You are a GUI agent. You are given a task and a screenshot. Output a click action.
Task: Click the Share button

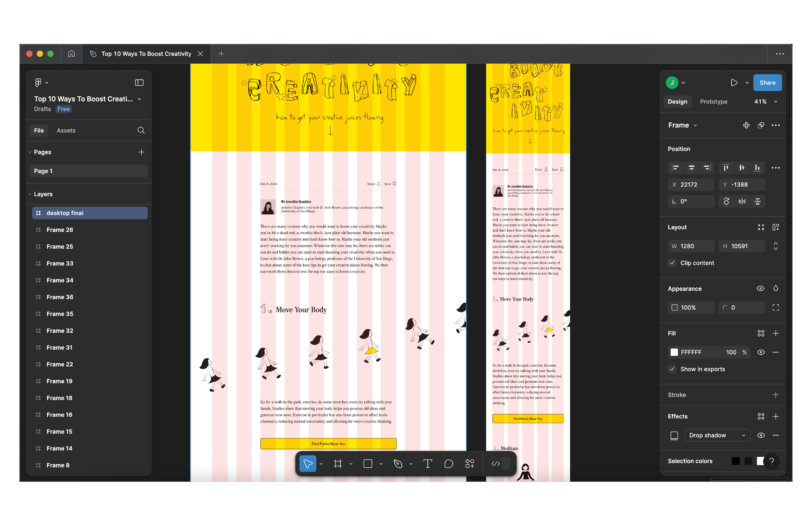click(767, 82)
